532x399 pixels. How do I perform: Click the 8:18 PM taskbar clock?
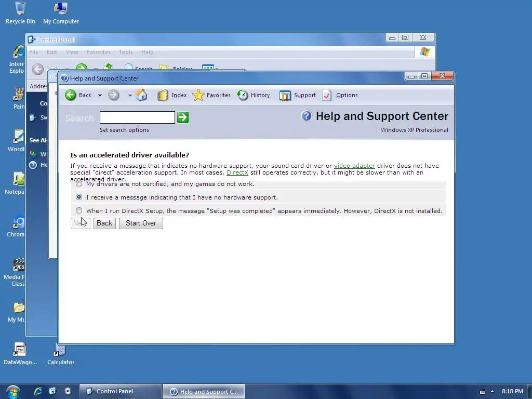tap(512, 392)
